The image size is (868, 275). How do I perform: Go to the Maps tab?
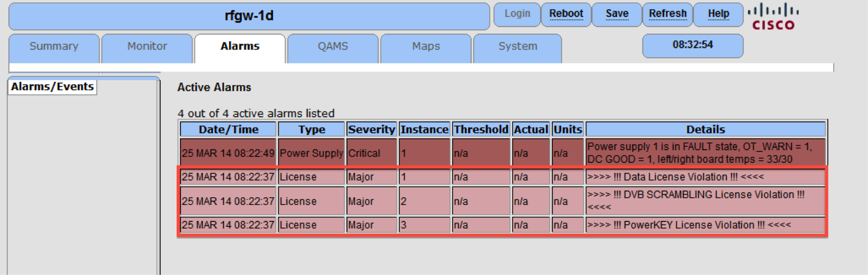pyautogui.click(x=426, y=47)
